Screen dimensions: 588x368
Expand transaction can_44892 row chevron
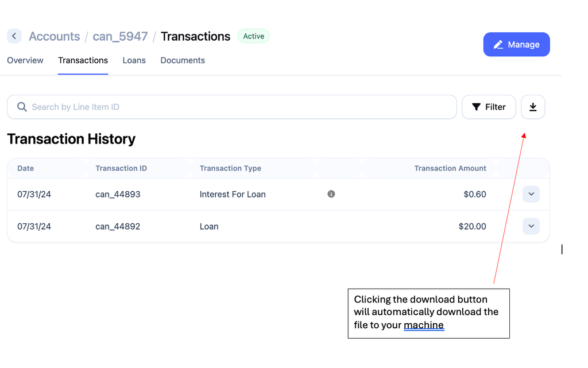pos(531,226)
